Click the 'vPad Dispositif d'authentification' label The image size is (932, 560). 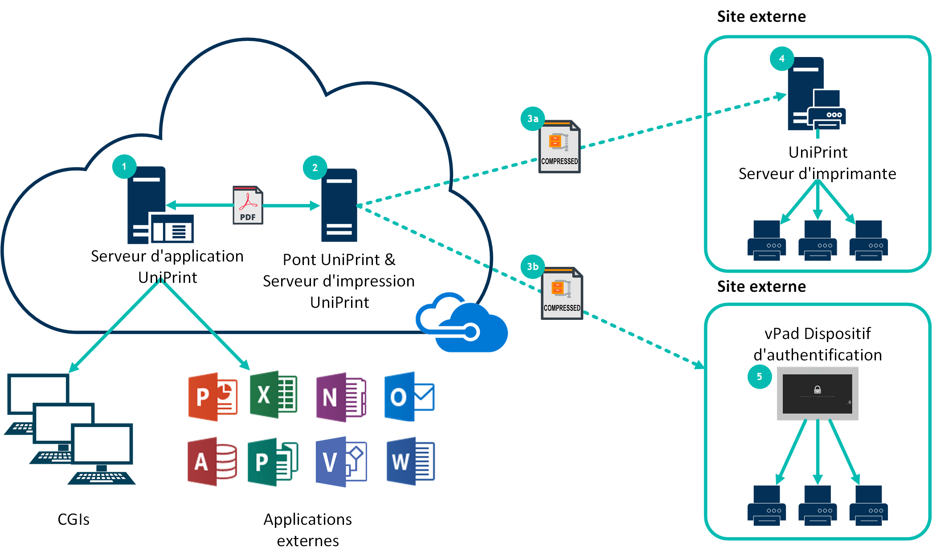818,344
